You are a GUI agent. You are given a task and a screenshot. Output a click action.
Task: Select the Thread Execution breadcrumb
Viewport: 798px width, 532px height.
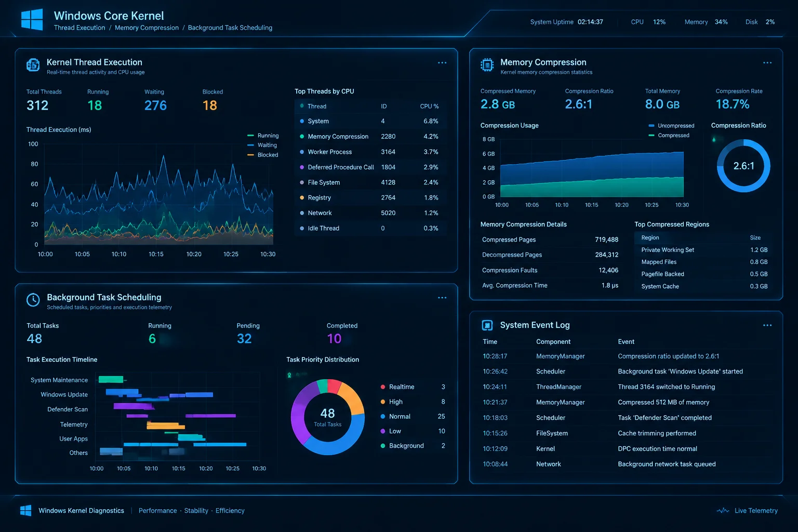[79, 28]
